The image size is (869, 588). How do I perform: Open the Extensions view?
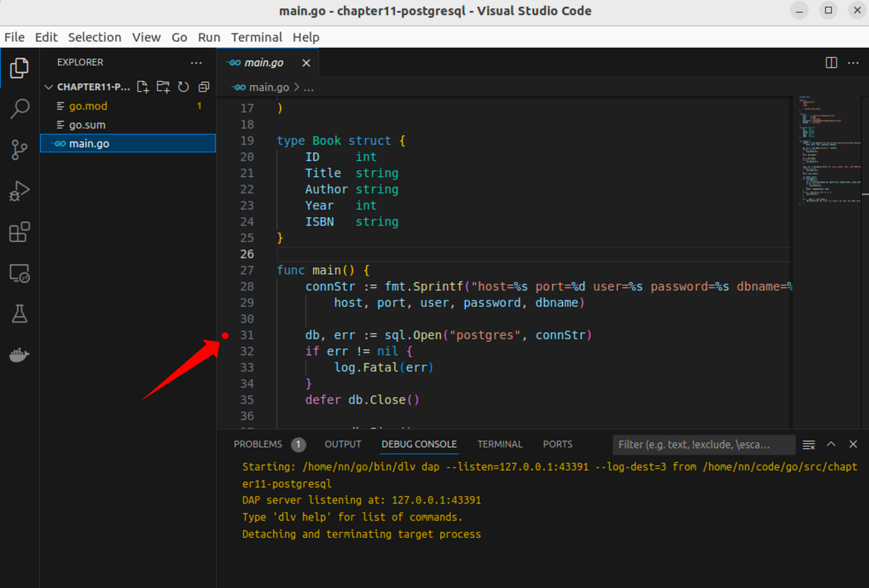click(19, 232)
